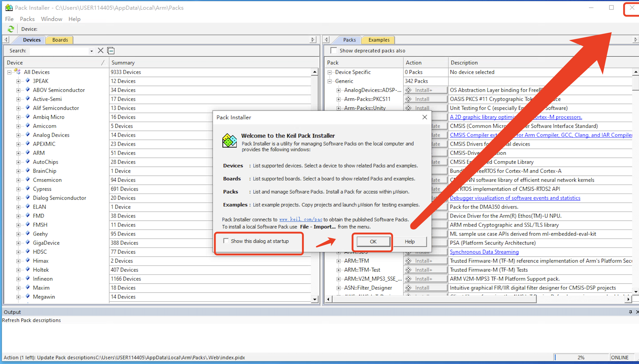Click the pin icon in Output panel
This screenshot has width=639, height=364.
point(630,312)
